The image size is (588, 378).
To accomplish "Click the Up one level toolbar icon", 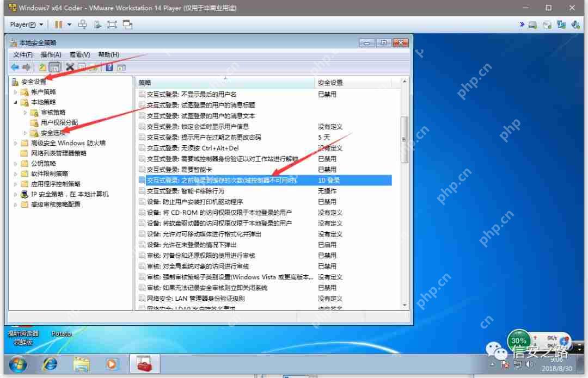I will (x=42, y=67).
